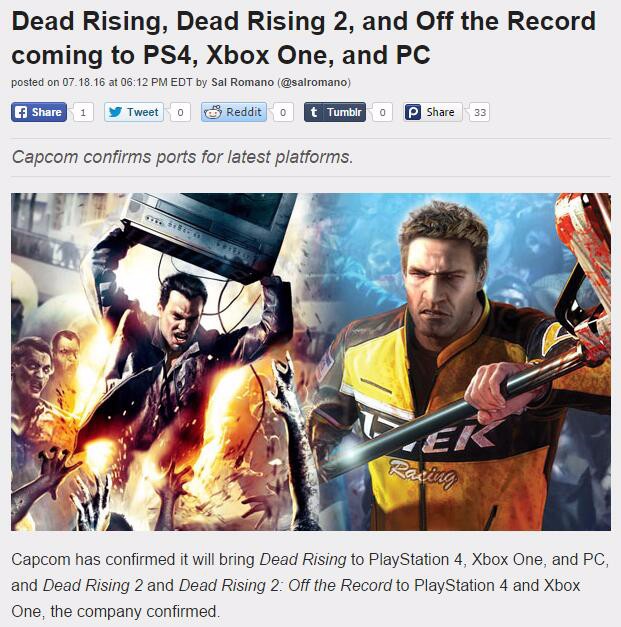Click the Facebook logo icon

(21, 112)
